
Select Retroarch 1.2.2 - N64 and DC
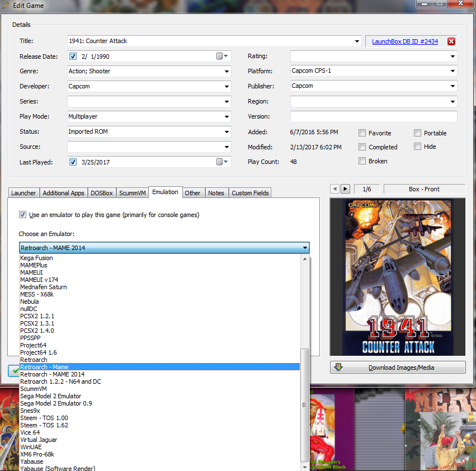coord(159,381)
